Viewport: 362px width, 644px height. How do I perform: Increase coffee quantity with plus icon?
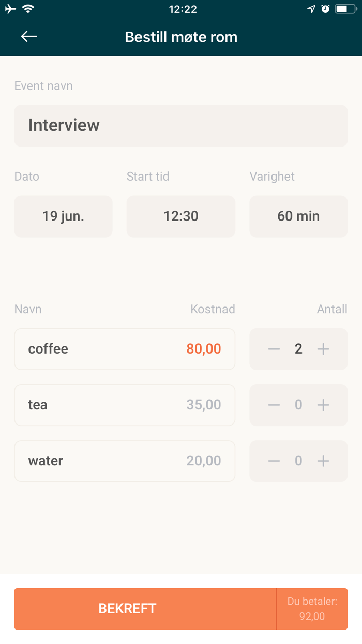tap(323, 349)
